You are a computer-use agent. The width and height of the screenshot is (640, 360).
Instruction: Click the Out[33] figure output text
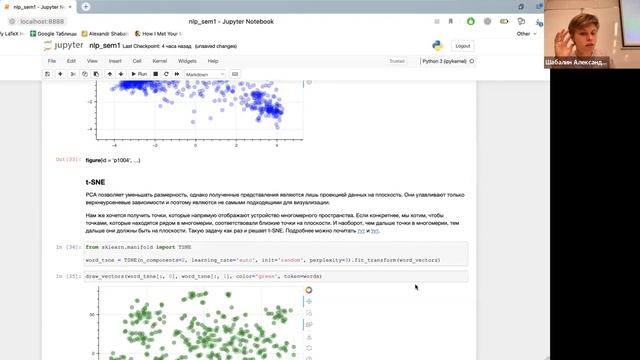pyautogui.click(x=113, y=160)
